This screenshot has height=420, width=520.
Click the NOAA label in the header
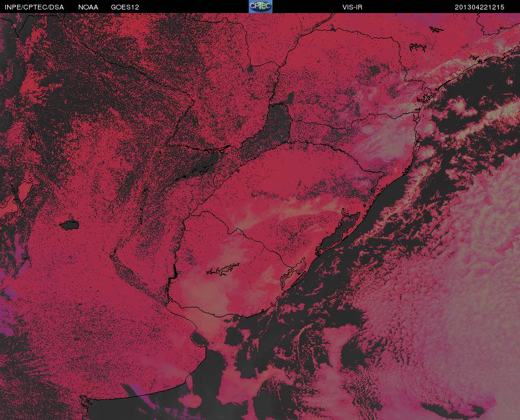click(x=88, y=7)
